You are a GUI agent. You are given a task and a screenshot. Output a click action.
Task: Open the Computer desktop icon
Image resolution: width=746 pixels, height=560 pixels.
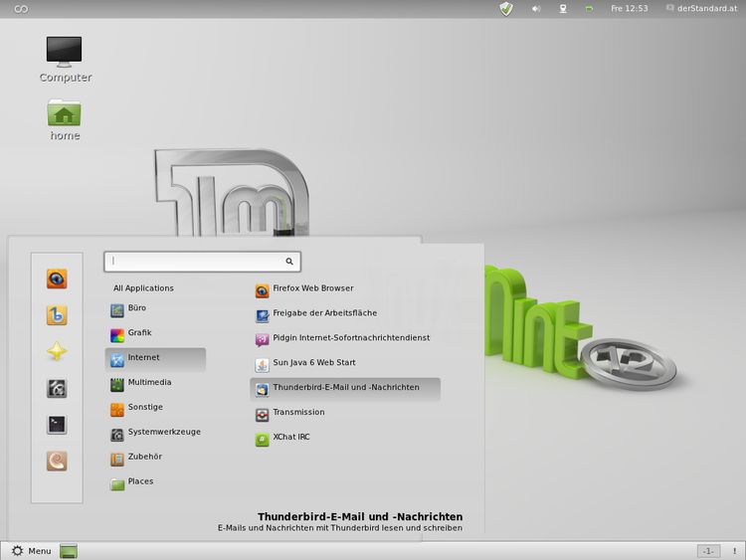tap(65, 58)
